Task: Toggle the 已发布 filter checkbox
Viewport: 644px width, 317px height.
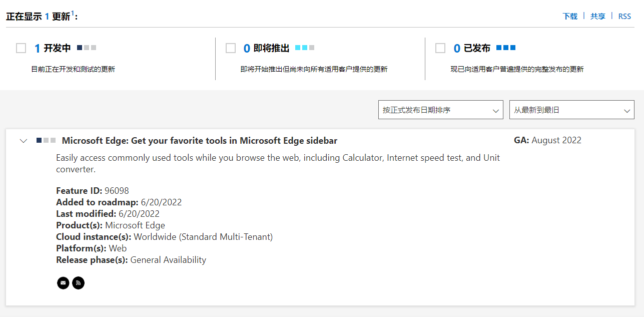Action: 440,48
